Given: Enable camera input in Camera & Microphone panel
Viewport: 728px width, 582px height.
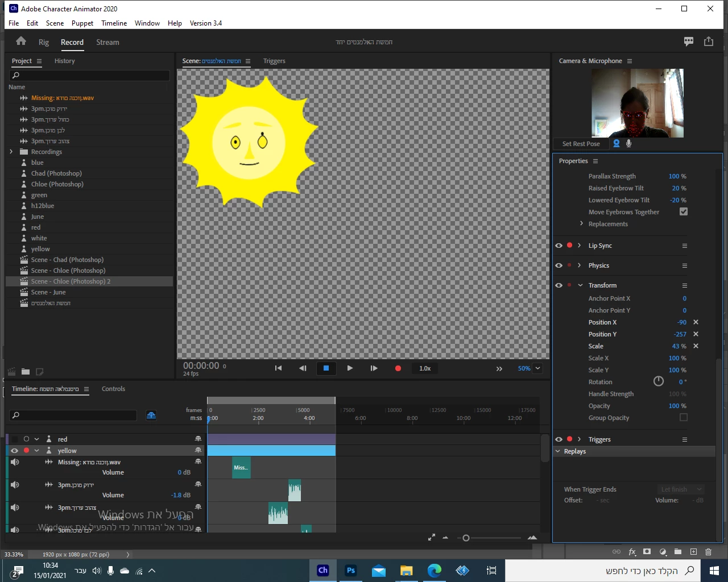Looking at the screenshot, I should point(617,144).
